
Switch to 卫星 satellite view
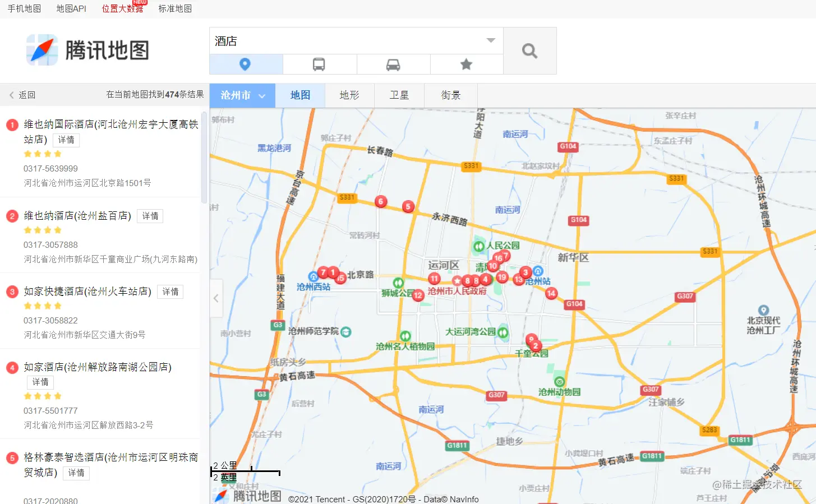(x=399, y=95)
